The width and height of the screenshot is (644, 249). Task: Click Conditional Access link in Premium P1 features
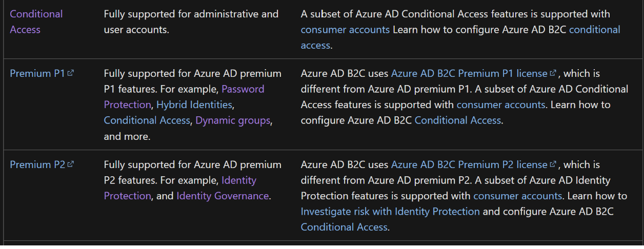coord(147,120)
